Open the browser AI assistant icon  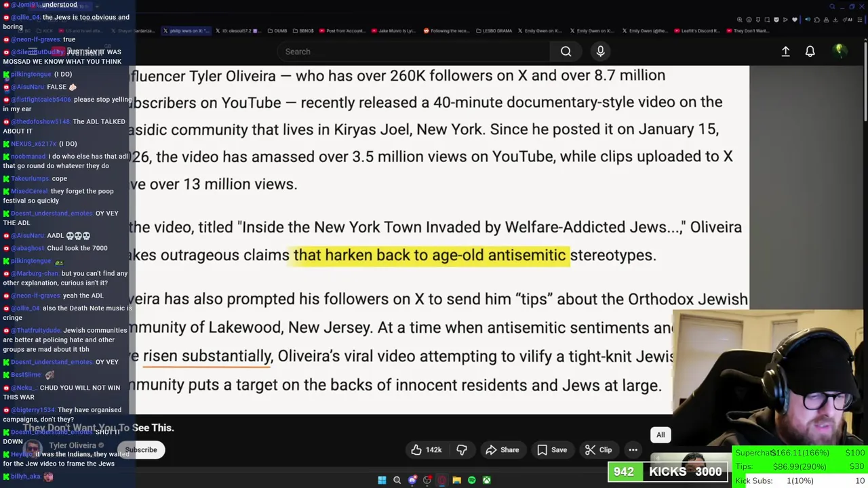(x=849, y=20)
